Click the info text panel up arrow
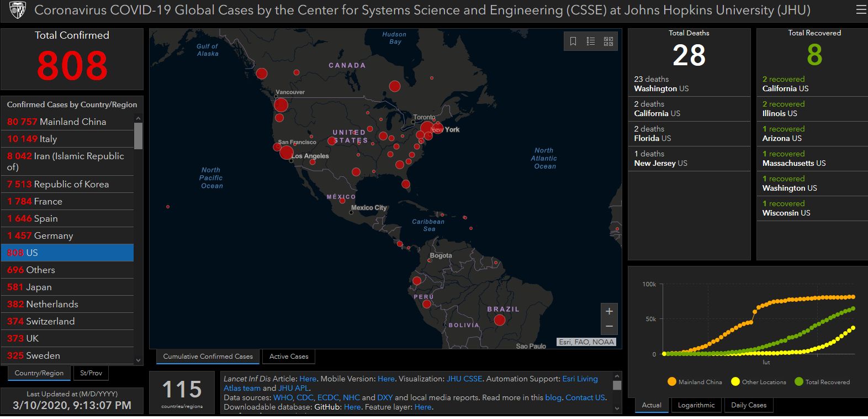Screen dimensions: 868x419 coord(617,376)
